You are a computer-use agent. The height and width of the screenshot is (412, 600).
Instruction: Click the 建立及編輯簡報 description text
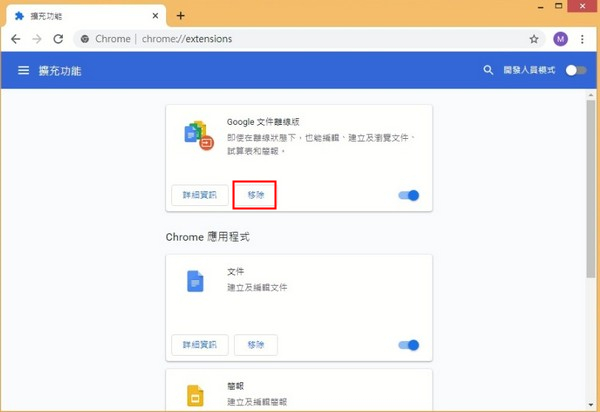[x=257, y=402]
